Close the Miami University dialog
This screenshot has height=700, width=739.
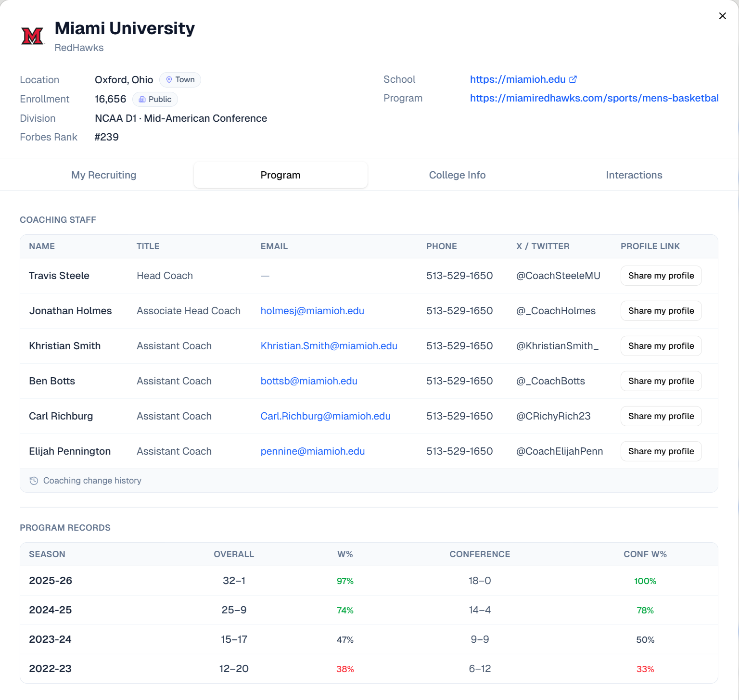[722, 16]
